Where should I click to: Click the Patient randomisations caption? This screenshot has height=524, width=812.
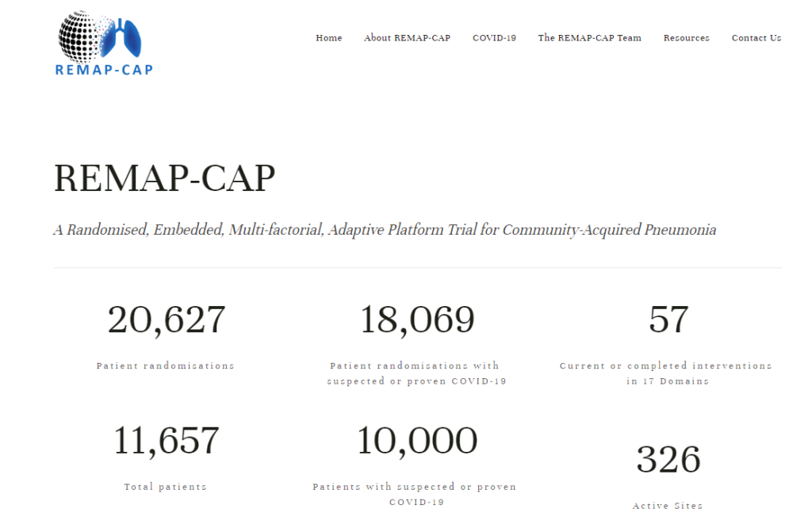[165, 365]
